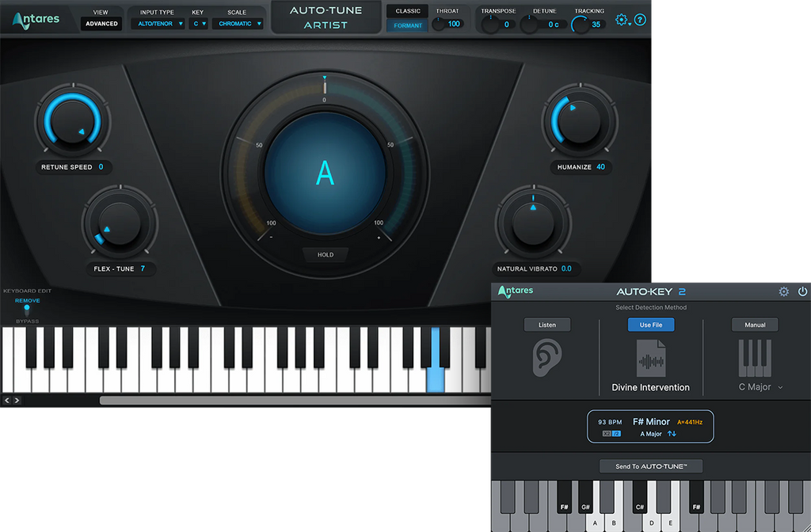Toggle the /2 tempo divider
The image size is (811, 532).
pyautogui.click(x=616, y=434)
